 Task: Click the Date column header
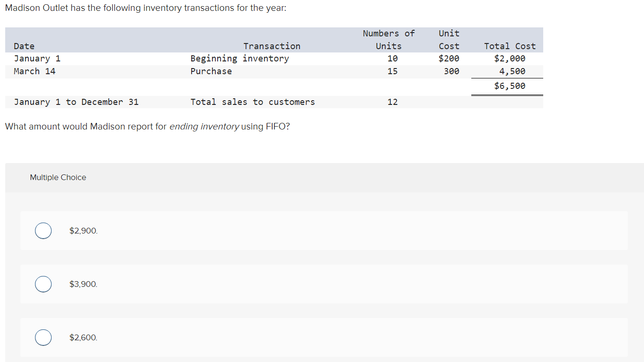[24, 46]
